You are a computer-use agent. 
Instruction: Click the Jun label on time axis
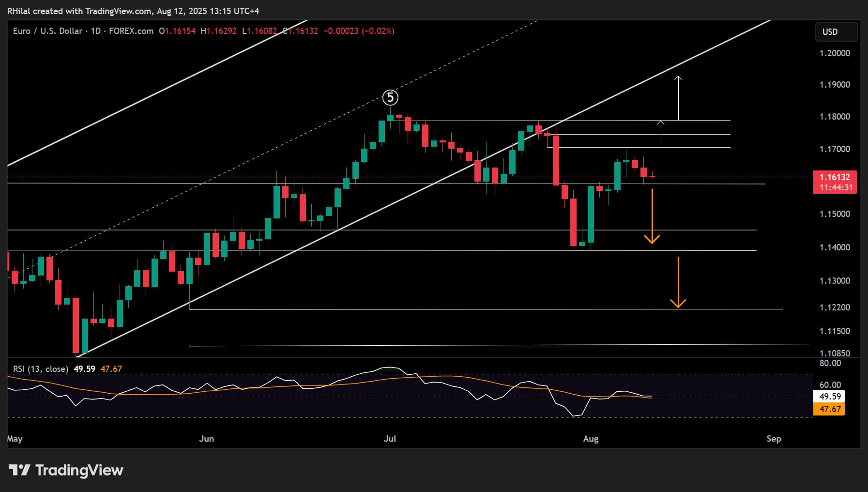(x=206, y=439)
